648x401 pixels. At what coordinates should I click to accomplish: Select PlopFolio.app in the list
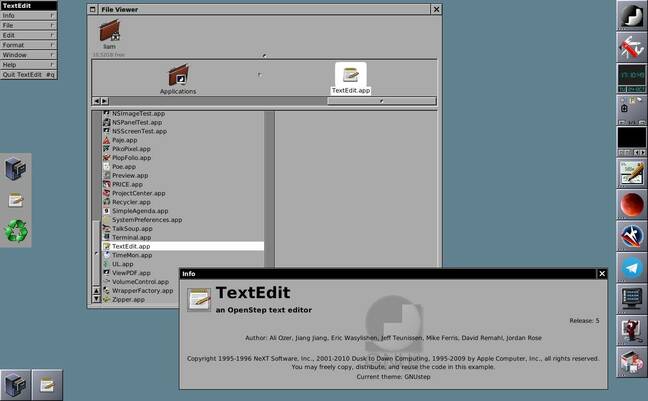point(183,158)
